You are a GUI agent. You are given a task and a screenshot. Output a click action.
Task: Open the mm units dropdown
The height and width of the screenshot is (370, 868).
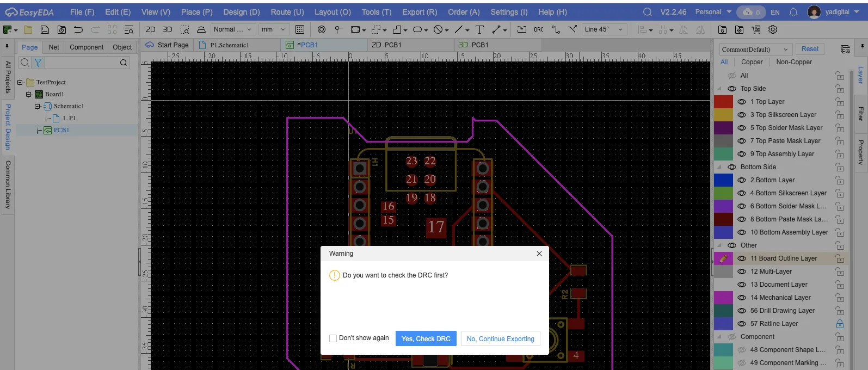273,29
